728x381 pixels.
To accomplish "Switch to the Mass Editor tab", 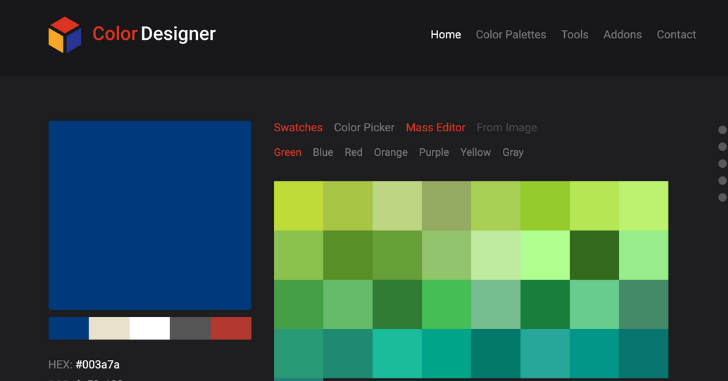I will 436,128.
